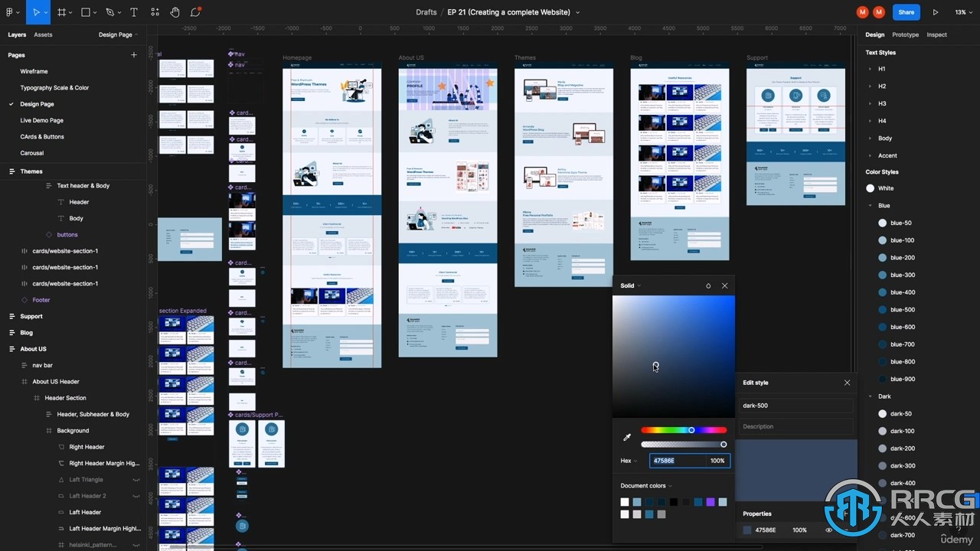
Task: Open blend mode droplet icon
Action: pos(708,285)
